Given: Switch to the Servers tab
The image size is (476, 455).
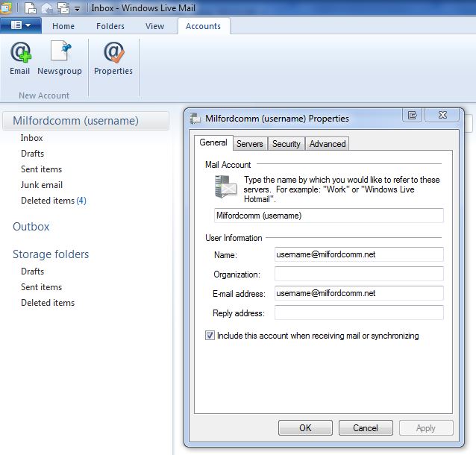Looking at the screenshot, I should [x=250, y=143].
